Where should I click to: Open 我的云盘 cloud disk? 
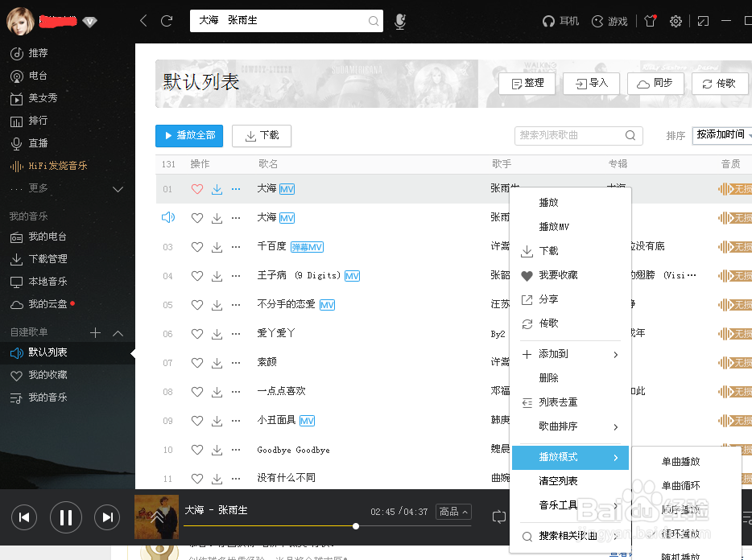pyautogui.click(x=42, y=304)
